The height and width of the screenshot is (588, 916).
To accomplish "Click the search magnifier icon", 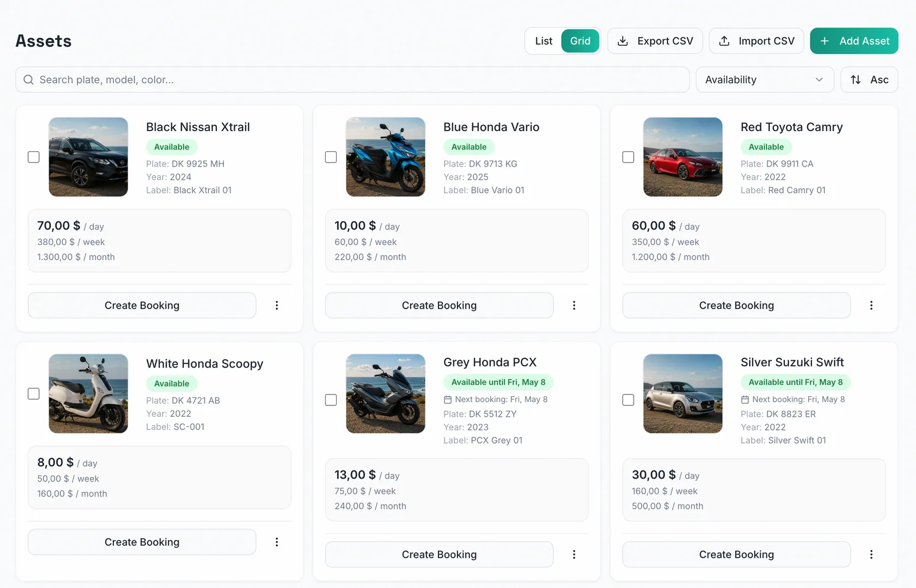I will click(29, 80).
